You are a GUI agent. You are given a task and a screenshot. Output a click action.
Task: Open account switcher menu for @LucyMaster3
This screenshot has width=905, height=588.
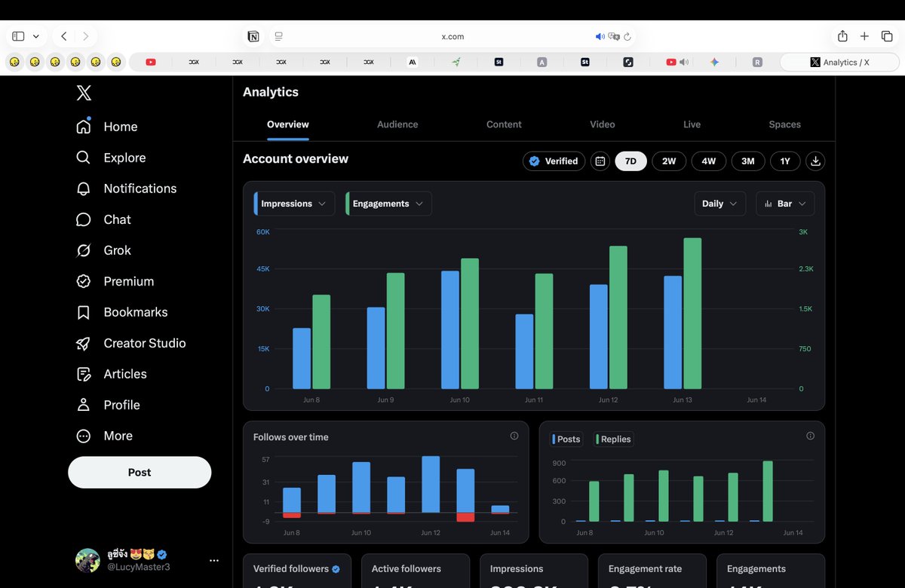(x=214, y=561)
